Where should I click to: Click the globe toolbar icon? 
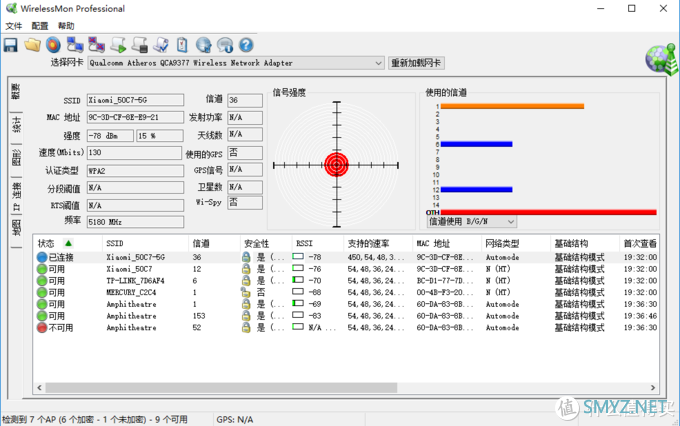[203, 45]
